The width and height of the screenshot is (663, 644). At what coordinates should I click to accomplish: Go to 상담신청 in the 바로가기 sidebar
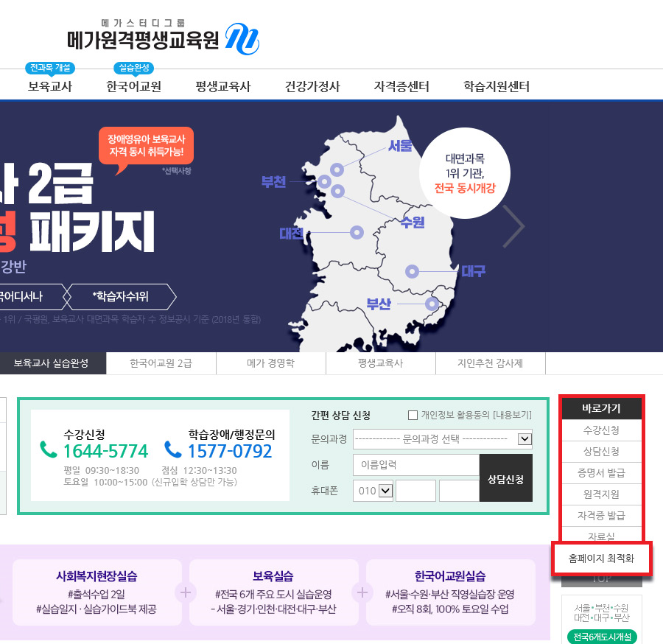[601, 452]
